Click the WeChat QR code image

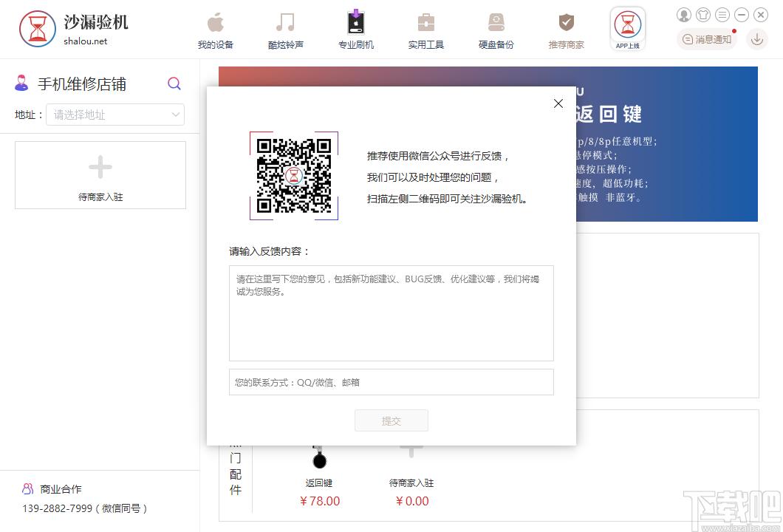point(294,175)
